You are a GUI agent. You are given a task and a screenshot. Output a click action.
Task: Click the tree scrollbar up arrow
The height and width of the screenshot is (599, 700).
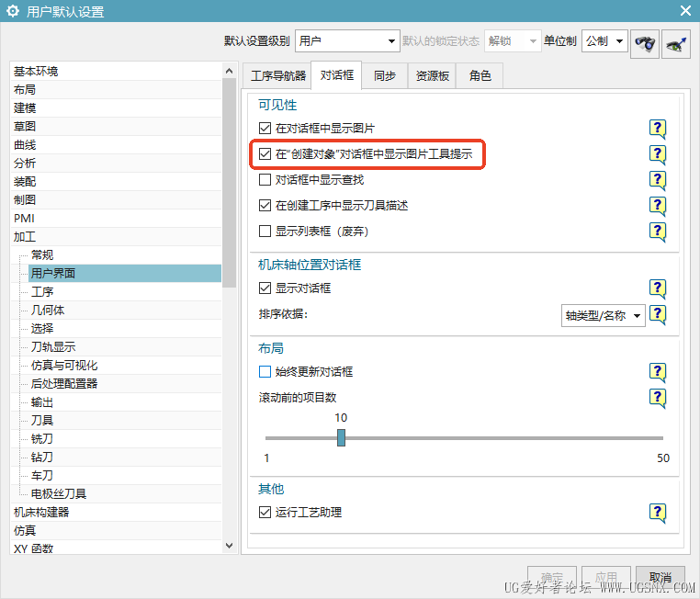tap(229, 71)
